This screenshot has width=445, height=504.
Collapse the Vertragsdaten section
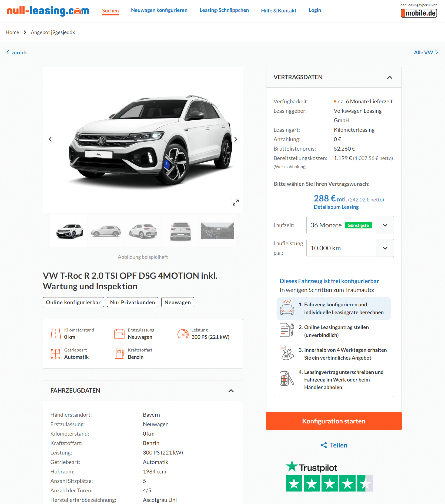pos(390,77)
